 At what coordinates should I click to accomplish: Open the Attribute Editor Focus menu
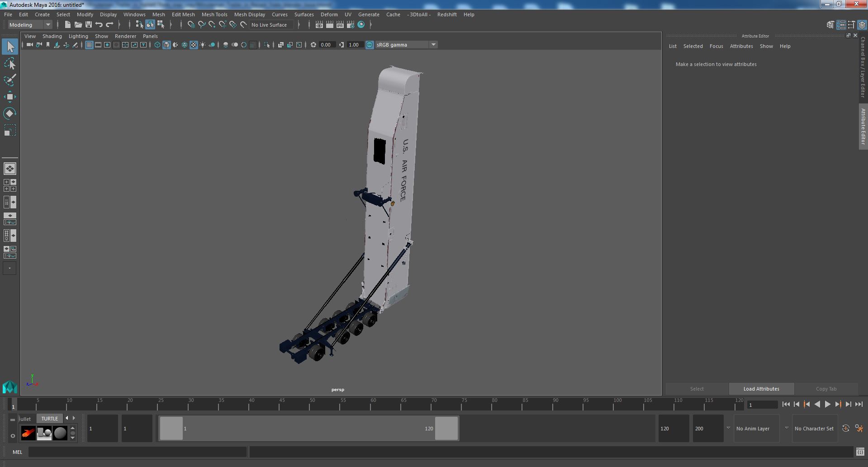716,46
